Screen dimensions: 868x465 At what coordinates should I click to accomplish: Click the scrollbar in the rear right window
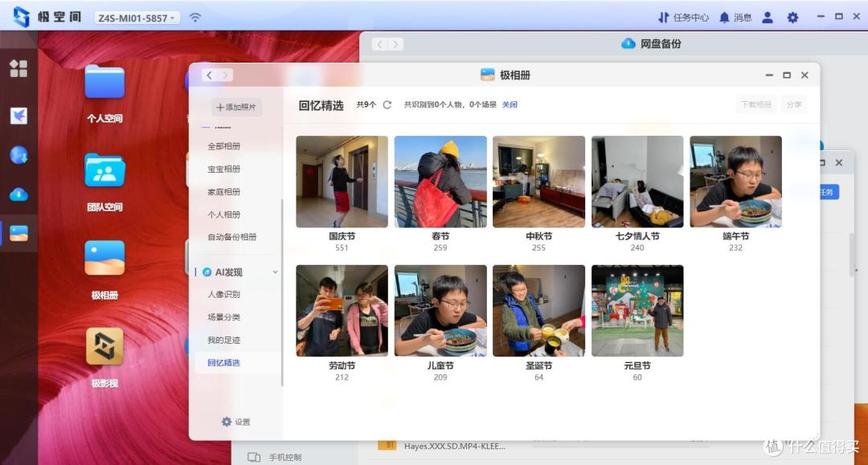(x=853, y=255)
